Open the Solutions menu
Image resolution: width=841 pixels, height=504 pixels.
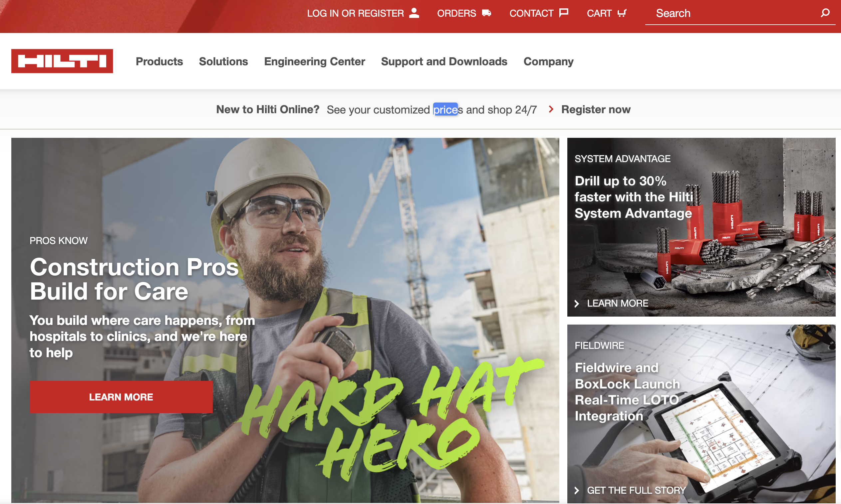tap(223, 62)
